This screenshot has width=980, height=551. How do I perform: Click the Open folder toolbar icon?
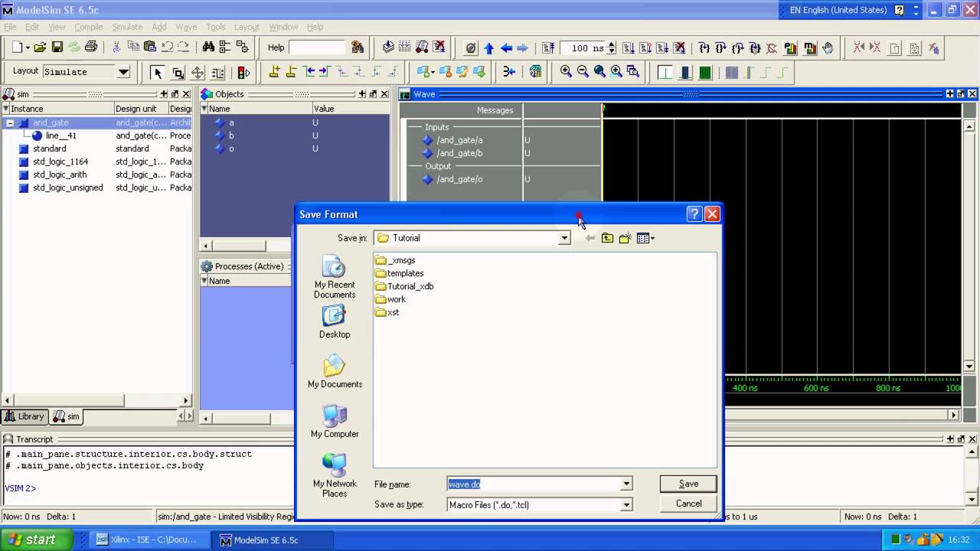41,47
